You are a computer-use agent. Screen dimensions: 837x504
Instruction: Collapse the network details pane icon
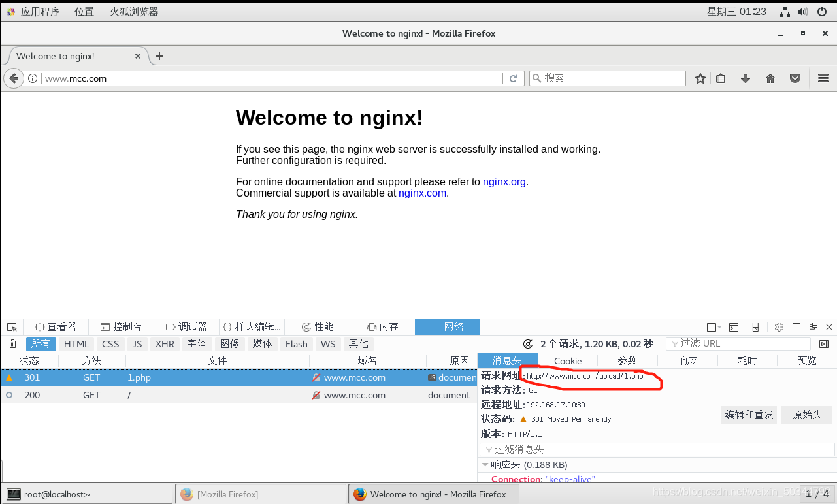[x=824, y=344]
